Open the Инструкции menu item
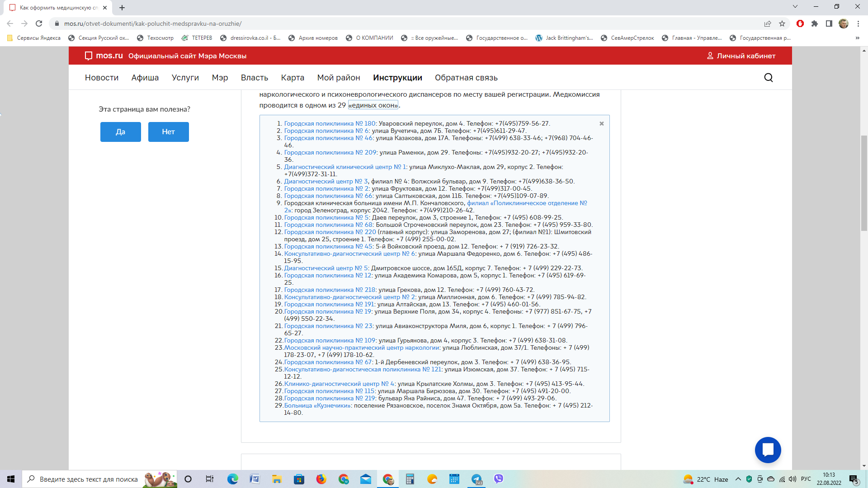The image size is (868, 488). tap(397, 78)
